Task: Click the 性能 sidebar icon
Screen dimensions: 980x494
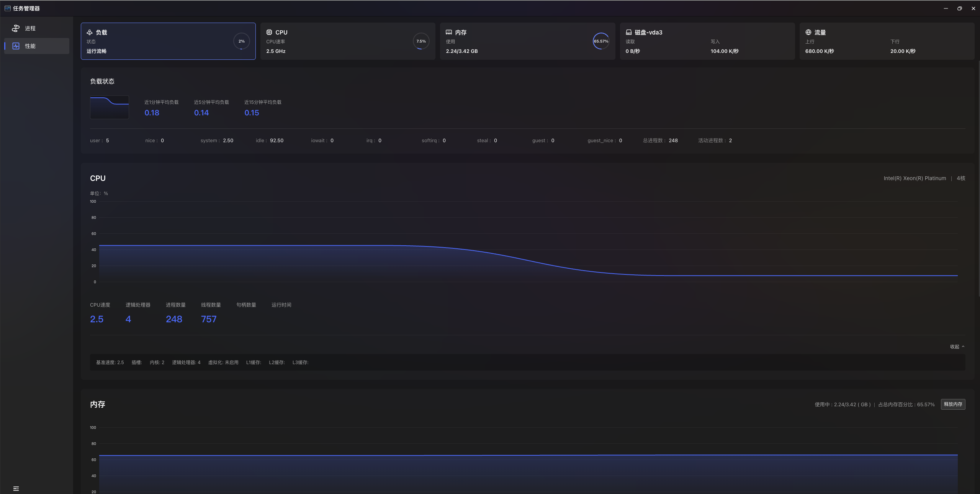Action: click(16, 46)
